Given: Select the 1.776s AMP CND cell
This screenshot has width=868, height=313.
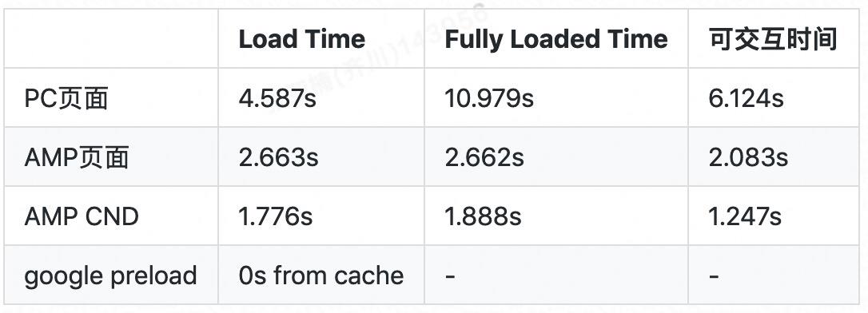Looking at the screenshot, I should [276, 216].
